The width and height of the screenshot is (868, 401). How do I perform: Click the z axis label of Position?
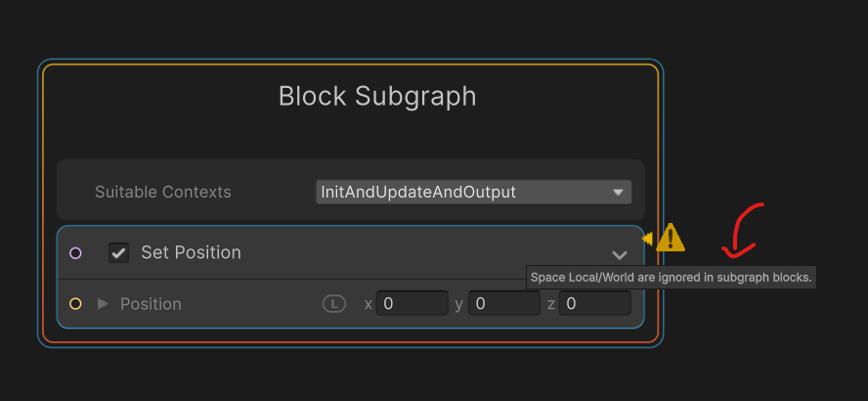point(551,304)
